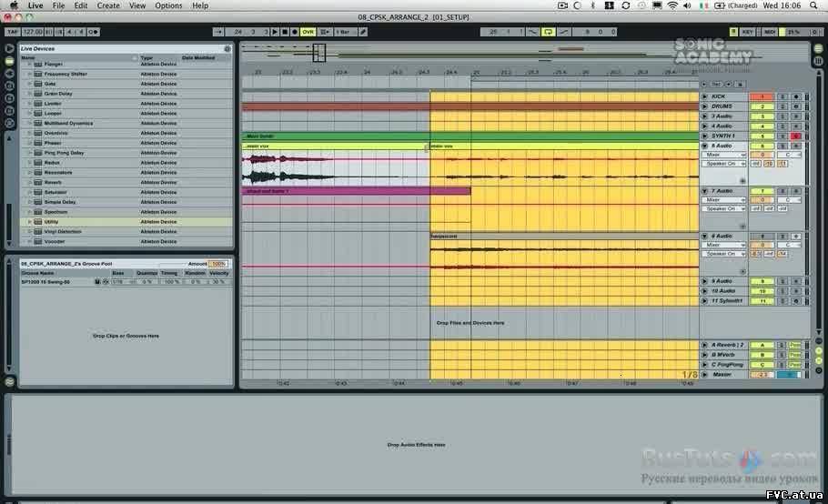The image size is (828, 504).
Task: Solo the KICK track
Action: coord(783,96)
